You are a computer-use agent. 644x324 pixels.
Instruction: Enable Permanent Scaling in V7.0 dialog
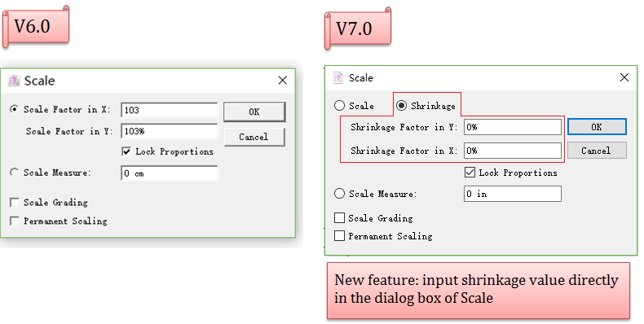[339, 236]
